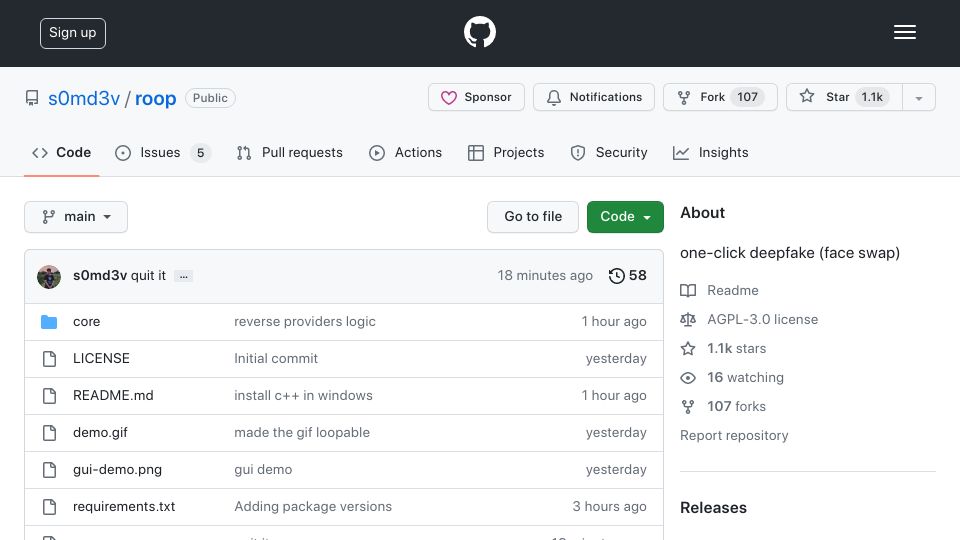The width and height of the screenshot is (960, 540).
Task: Click the Public visibility badge
Action: pyautogui.click(x=210, y=98)
